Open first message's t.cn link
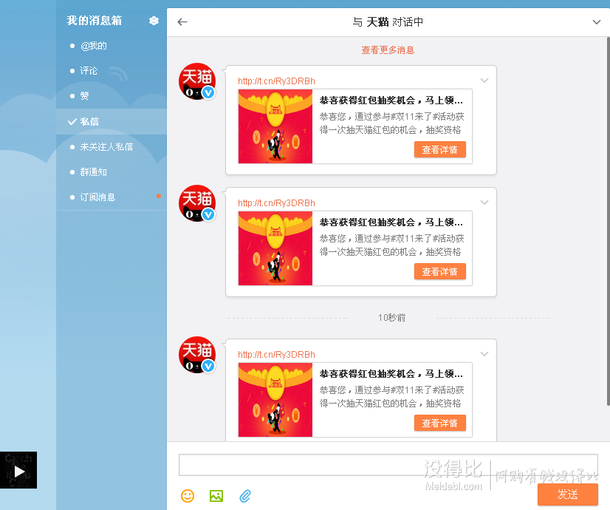This screenshot has height=510, width=610. [x=277, y=81]
